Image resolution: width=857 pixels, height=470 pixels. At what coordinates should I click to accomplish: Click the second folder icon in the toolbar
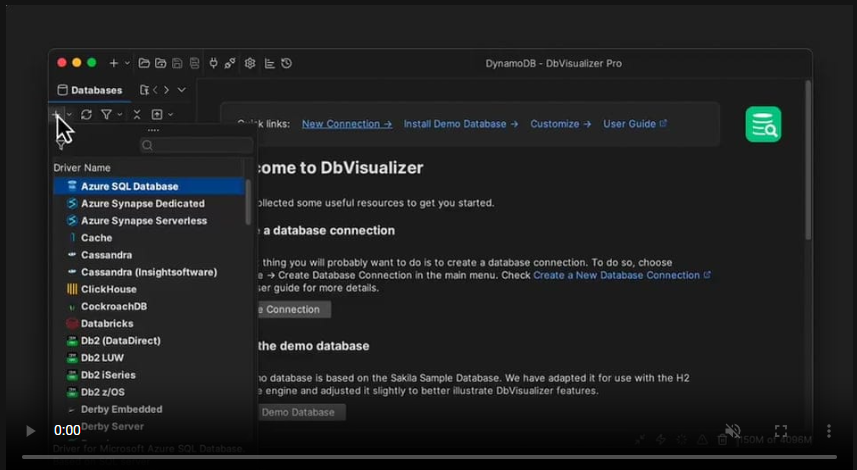pos(161,63)
